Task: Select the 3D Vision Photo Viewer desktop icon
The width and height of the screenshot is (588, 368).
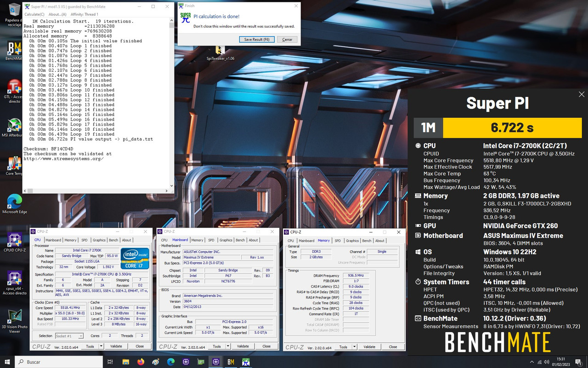Action: click(x=15, y=321)
